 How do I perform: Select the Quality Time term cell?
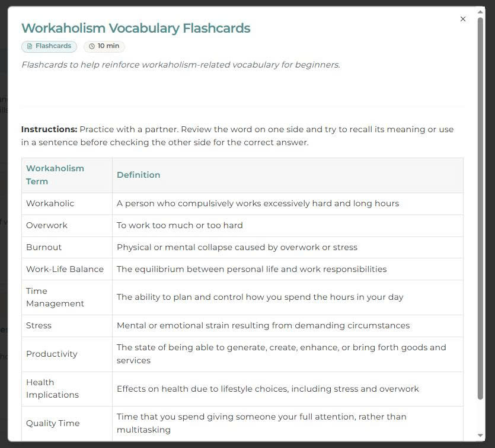pos(67,423)
